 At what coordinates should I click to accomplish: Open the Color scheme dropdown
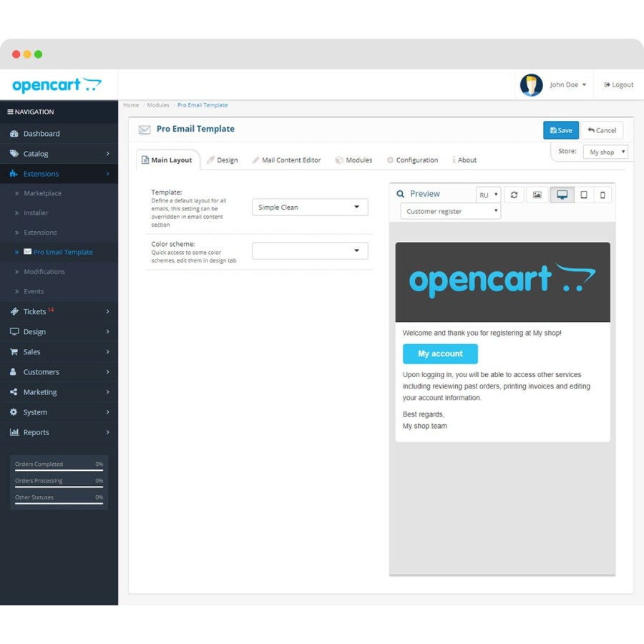click(310, 250)
